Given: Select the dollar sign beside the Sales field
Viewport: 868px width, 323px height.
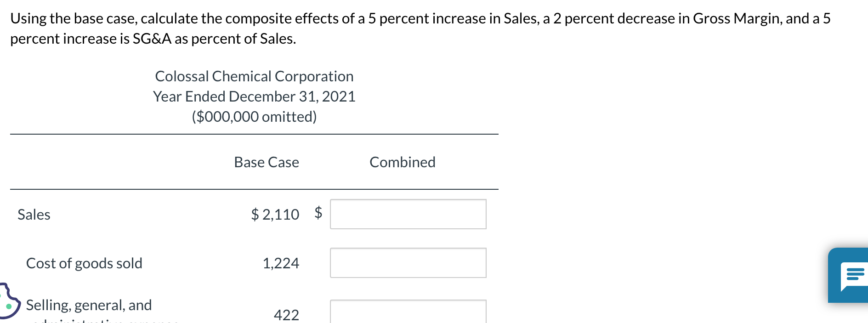Looking at the screenshot, I should [x=318, y=213].
